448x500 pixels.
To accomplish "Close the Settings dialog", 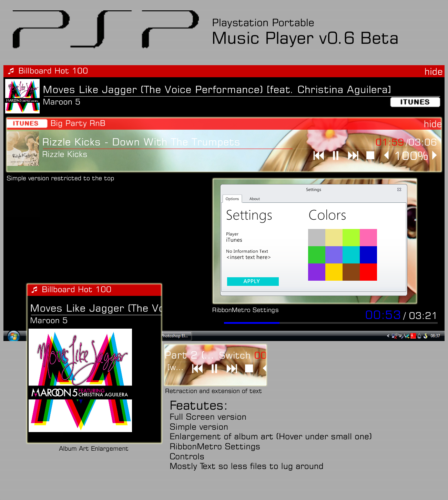I will (x=399, y=189).
